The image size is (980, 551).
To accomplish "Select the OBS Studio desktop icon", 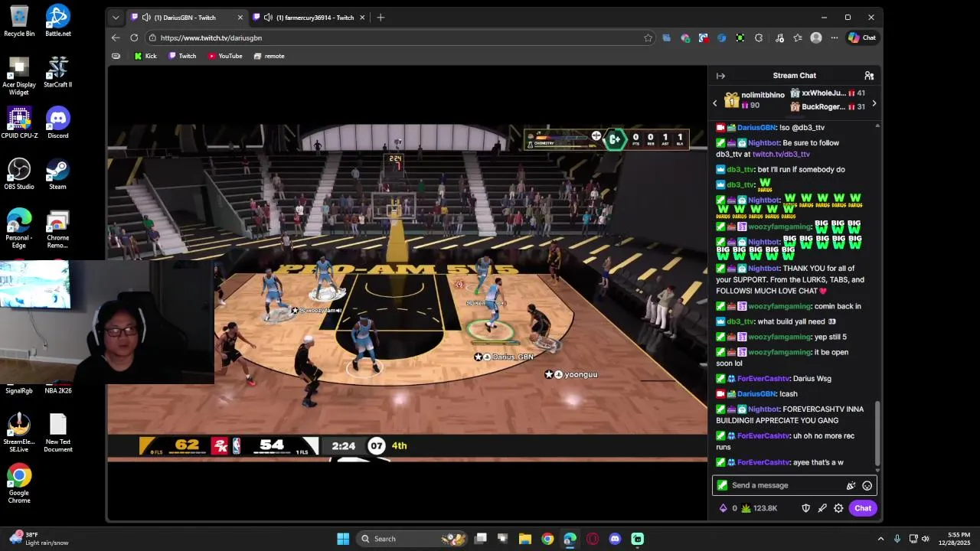I will pos(19,174).
